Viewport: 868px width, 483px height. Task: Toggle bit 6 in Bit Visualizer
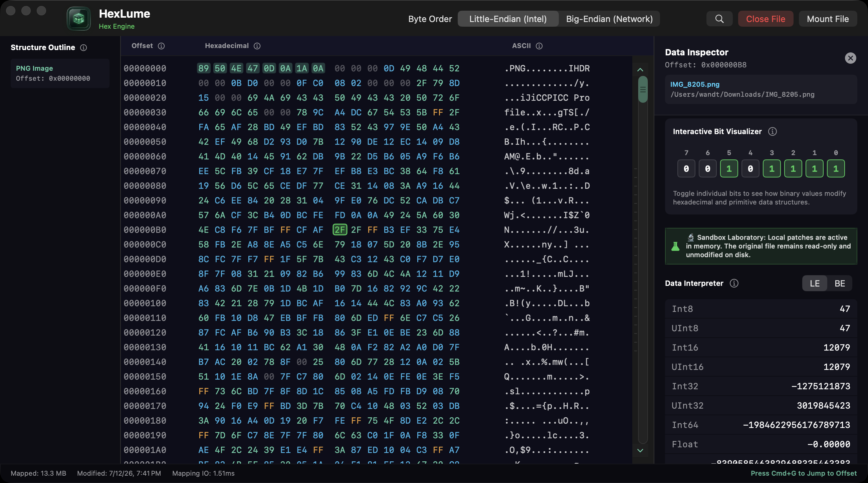coord(708,169)
